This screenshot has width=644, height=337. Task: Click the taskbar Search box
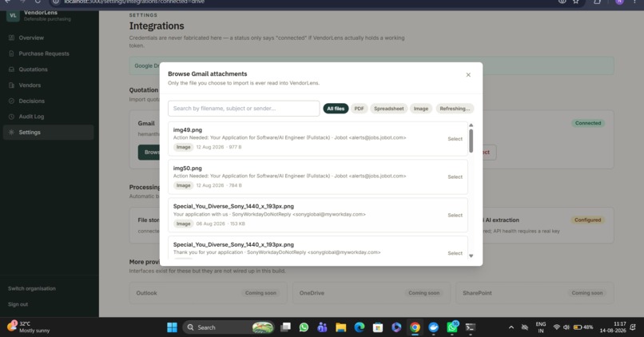[x=228, y=327]
